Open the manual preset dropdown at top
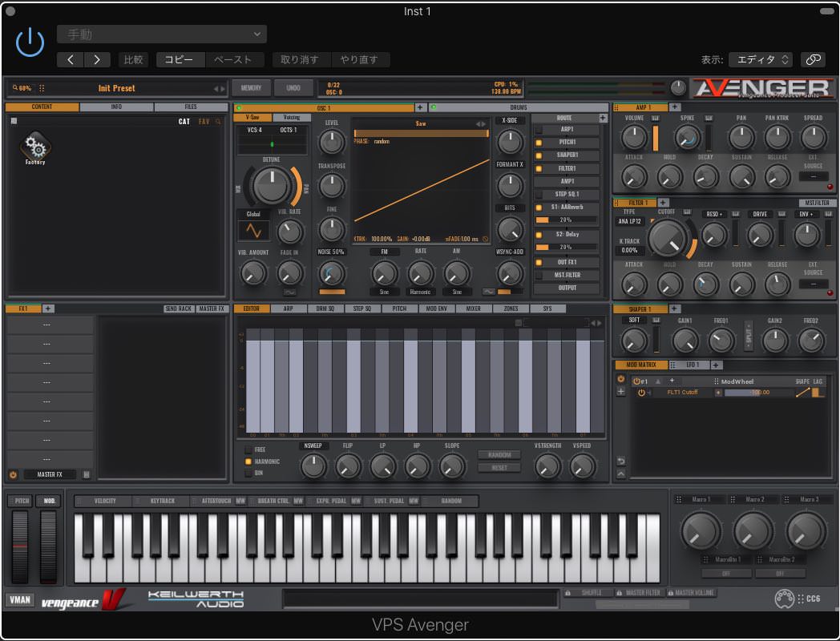 (x=162, y=34)
